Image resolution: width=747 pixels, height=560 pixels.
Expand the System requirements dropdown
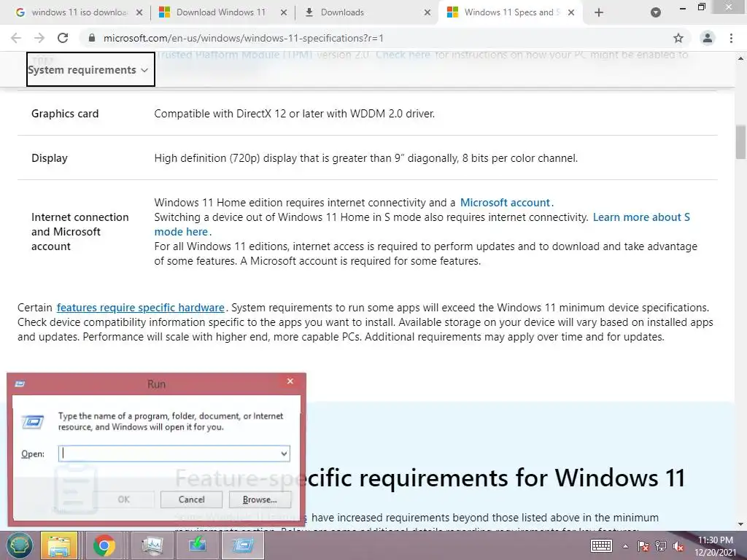pyautogui.click(x=90, y=69)
